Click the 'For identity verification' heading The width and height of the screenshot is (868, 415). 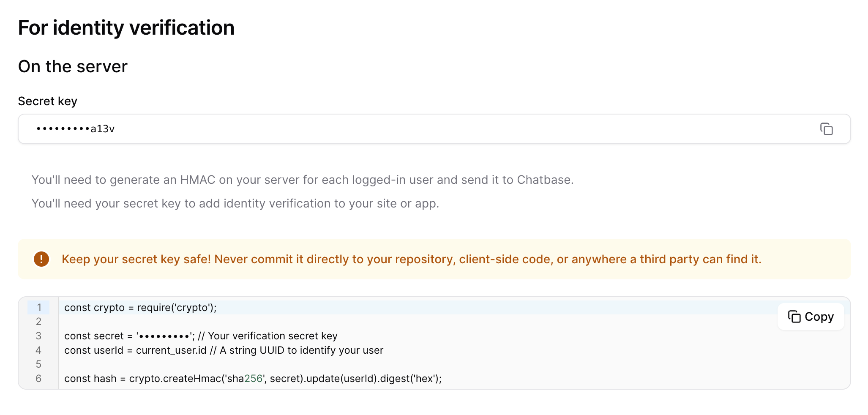tap(126, 28)
